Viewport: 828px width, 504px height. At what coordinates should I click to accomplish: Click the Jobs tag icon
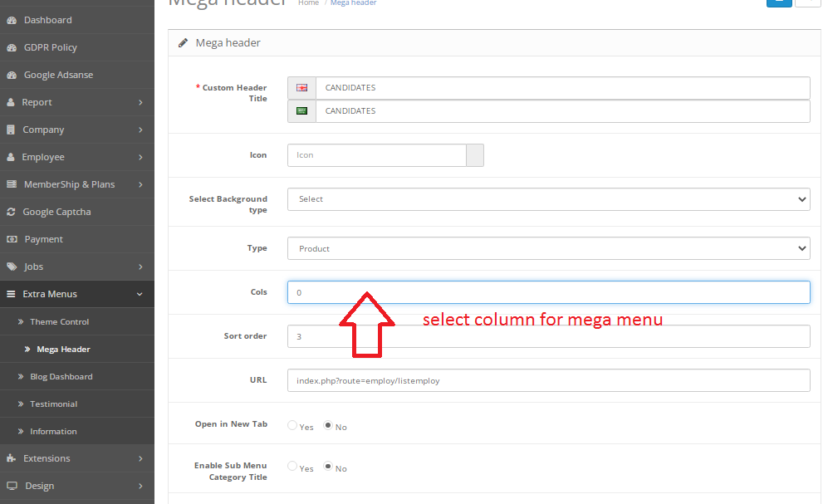[x=12, y=267]
